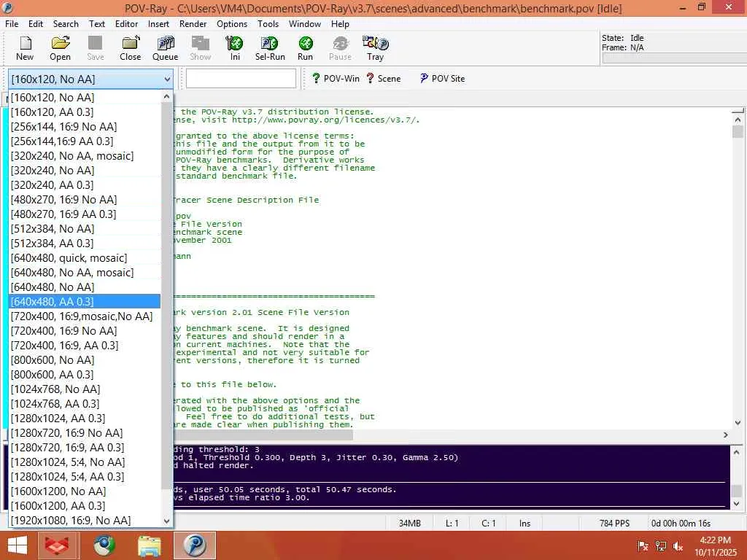
Task: Select the [1920x1080, 16:9, No AA] preset
Action: pos(71,520)
